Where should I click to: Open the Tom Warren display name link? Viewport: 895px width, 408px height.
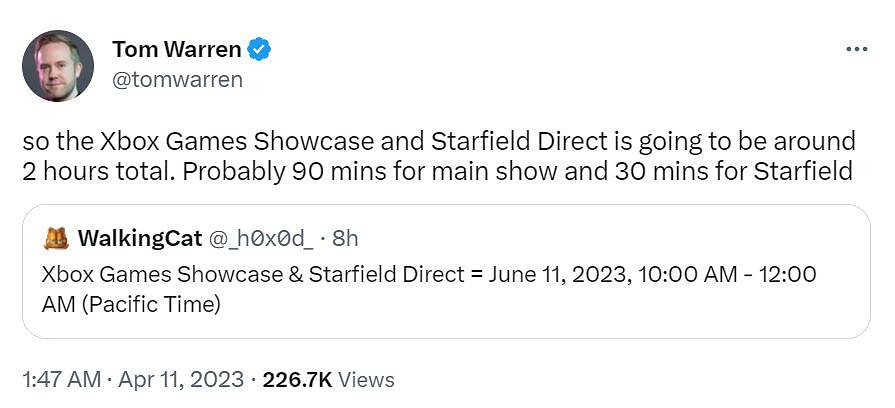tap(176, 49)
